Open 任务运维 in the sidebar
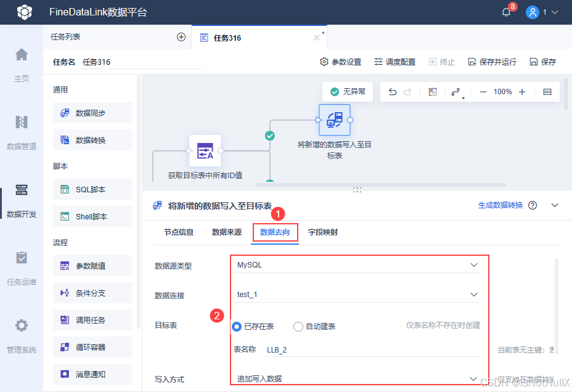The height and width of the screenshot is (392, 572). click(22, 268)
